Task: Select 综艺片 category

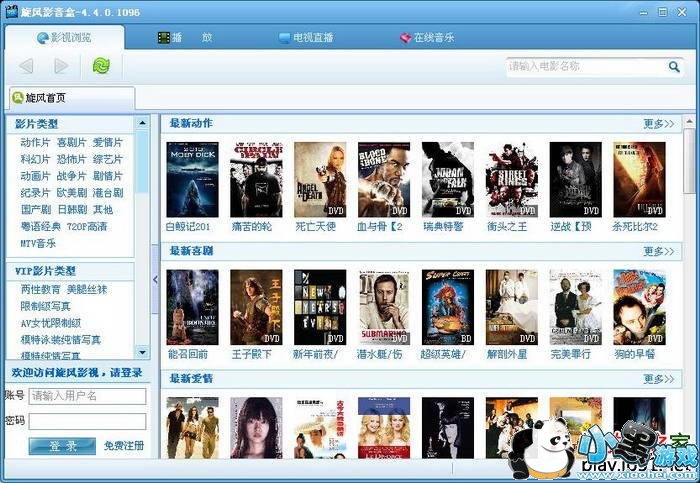Action: click(x=108, y=159)
